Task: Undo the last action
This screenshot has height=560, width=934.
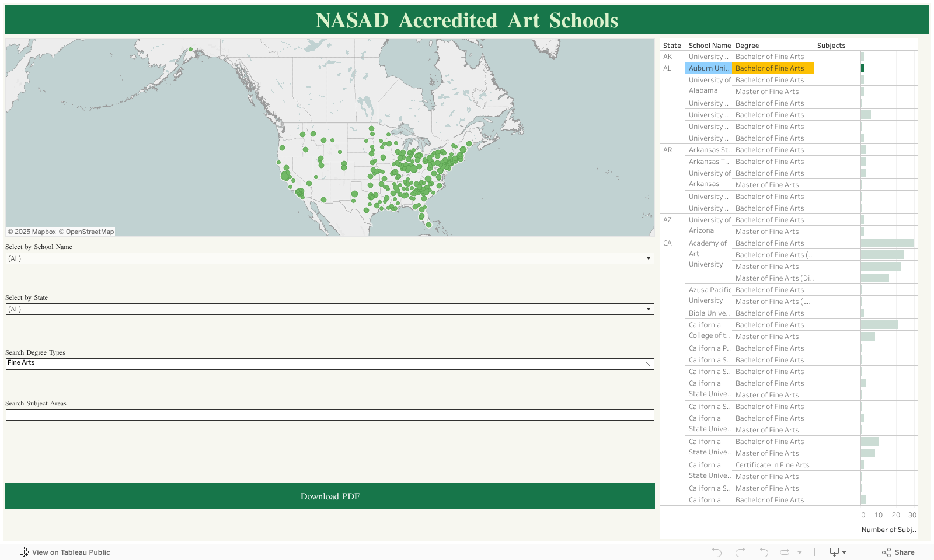Action: 717,552
